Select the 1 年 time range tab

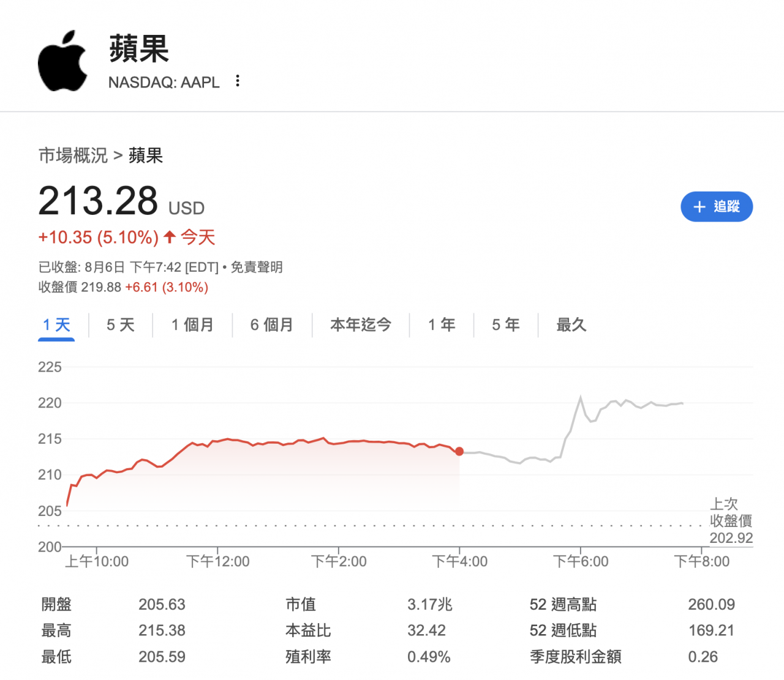[x=441, y=325]
